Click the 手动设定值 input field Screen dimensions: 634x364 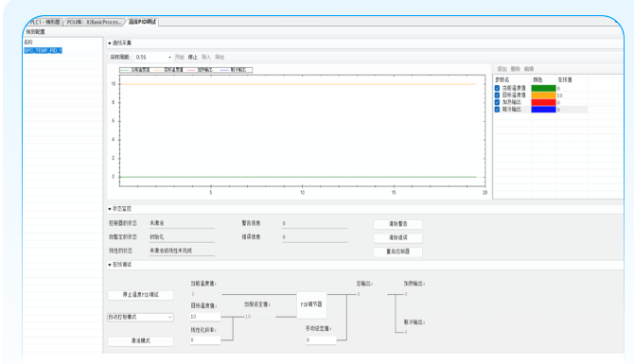coord(321,340)
